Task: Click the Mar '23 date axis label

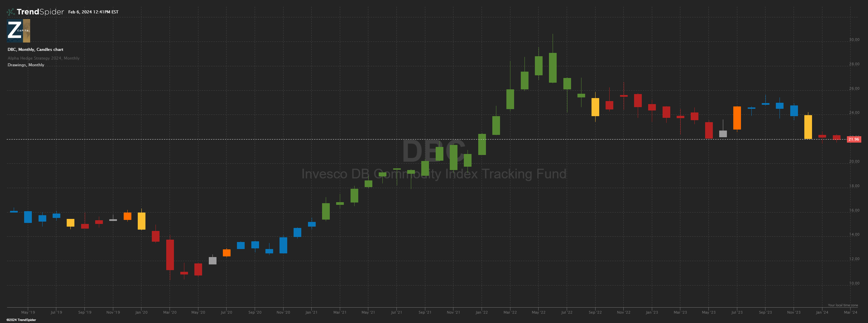Action: click(680, 313)
